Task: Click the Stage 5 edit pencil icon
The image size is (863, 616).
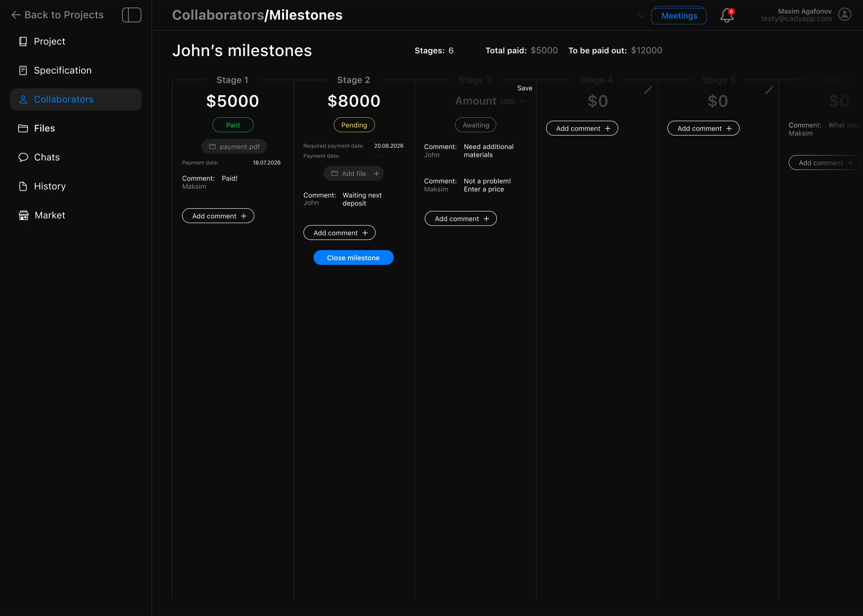Action: [x=769, y=90]
